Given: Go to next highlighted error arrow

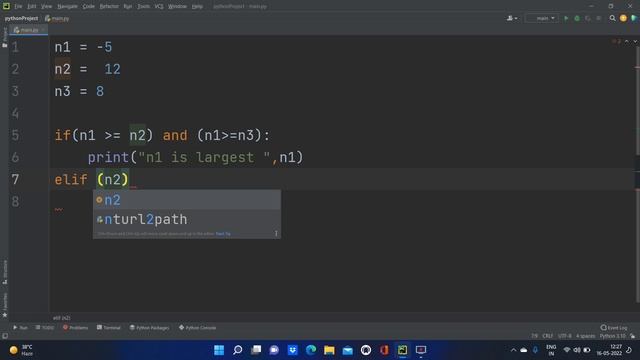Looking at the screenshot, I should coord(635,42).
